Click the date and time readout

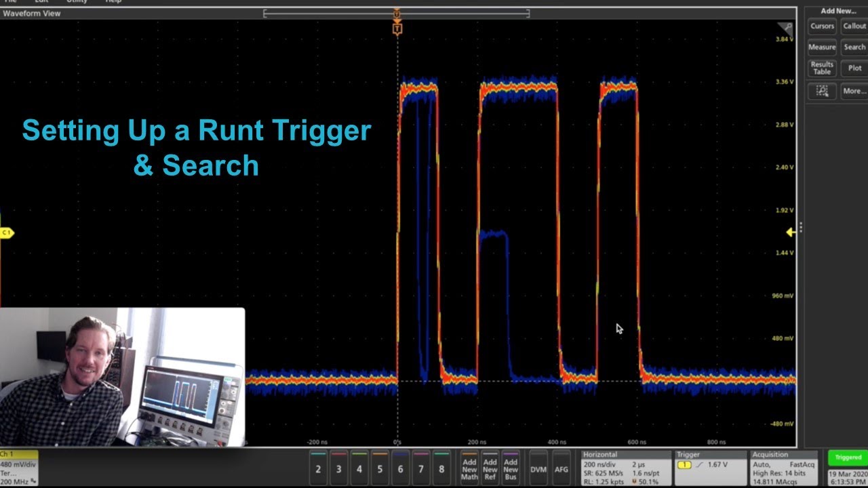pos(849,477)
